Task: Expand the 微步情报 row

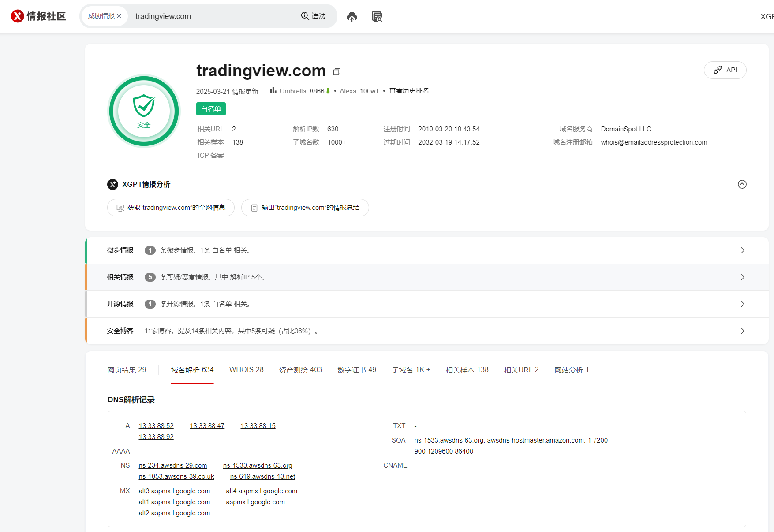Action: click(427, 250)
